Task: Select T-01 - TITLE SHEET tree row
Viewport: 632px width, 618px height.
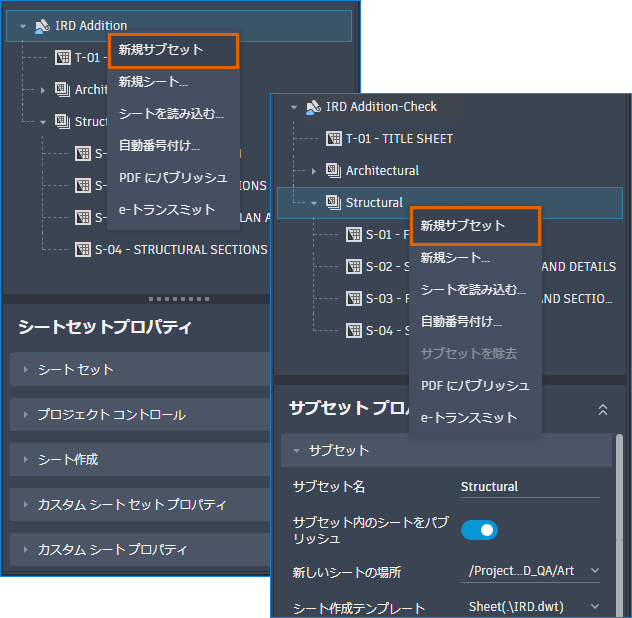Action: coord(450,139)
